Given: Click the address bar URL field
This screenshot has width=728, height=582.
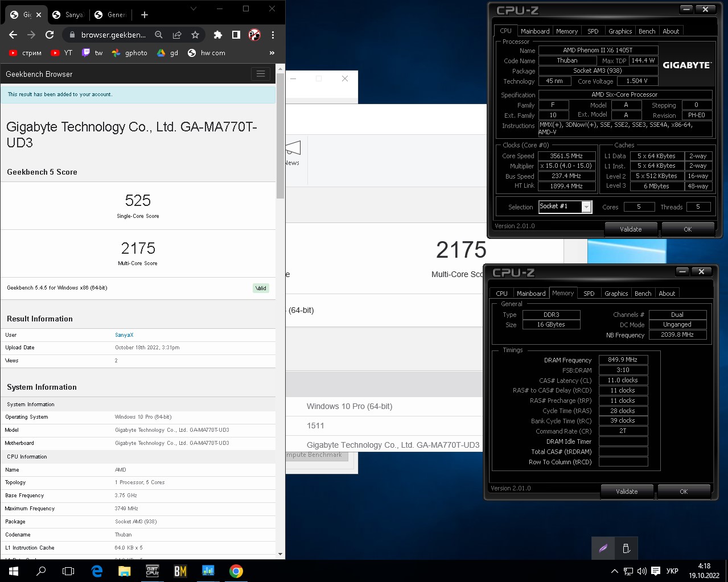Looking at the screenshot, I should 113,35.
